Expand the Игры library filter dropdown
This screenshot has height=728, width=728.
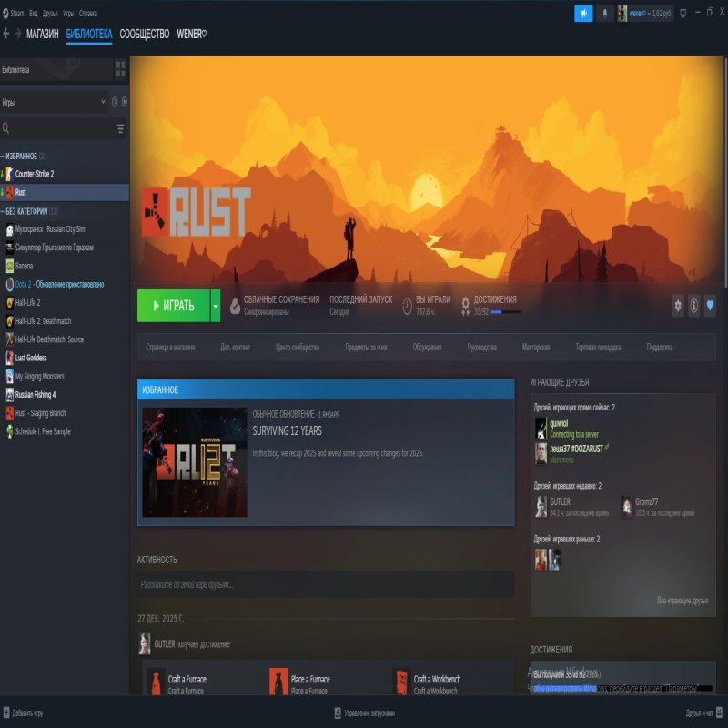[102, 102]
